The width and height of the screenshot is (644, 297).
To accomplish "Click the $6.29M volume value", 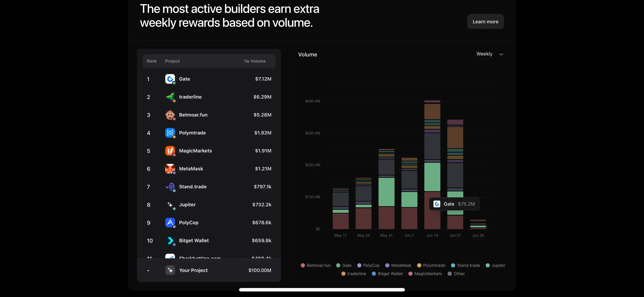I will [x=262, y=97].
